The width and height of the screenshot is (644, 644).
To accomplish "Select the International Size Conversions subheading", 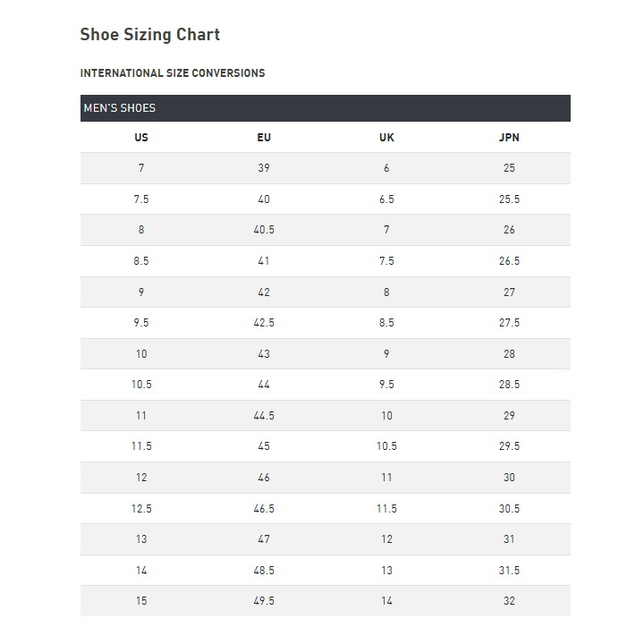I will (173, 73).
